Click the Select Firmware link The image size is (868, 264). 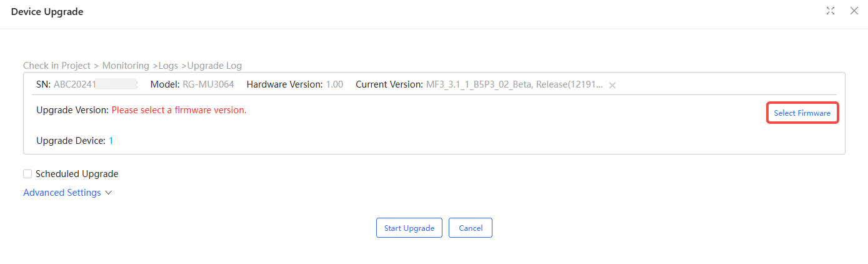point(802,113)
